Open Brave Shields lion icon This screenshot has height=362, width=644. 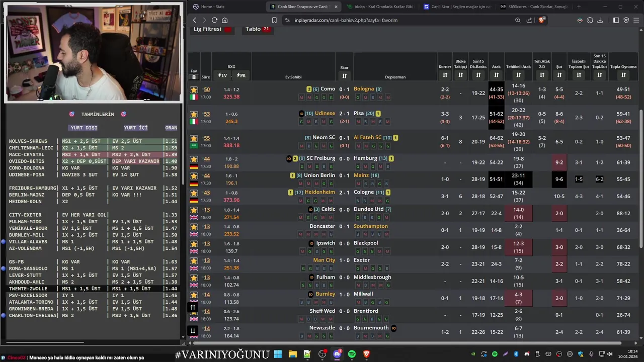(x=542, y=20)
